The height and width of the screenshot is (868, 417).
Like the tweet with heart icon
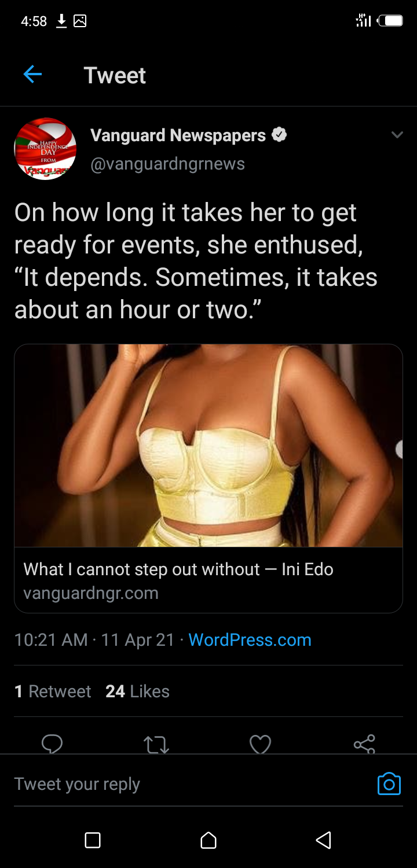[x=260, y=744]
